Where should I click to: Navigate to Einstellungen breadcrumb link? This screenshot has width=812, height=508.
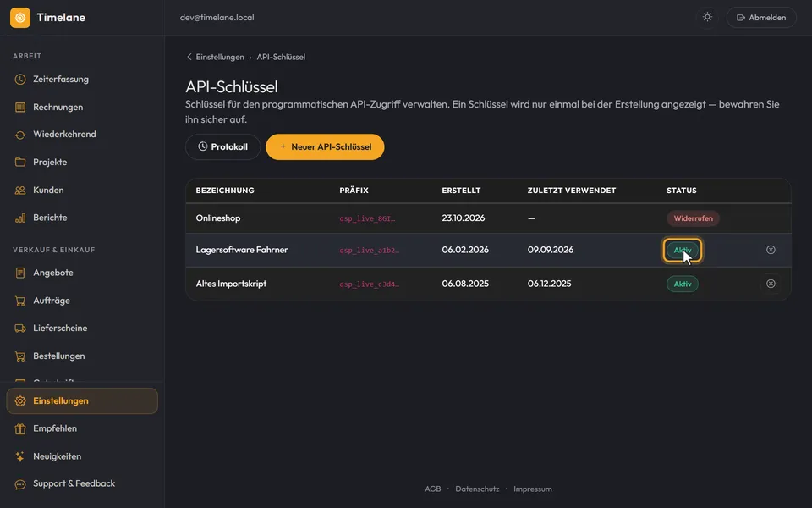pyautogui.click(x=220, y=57)
